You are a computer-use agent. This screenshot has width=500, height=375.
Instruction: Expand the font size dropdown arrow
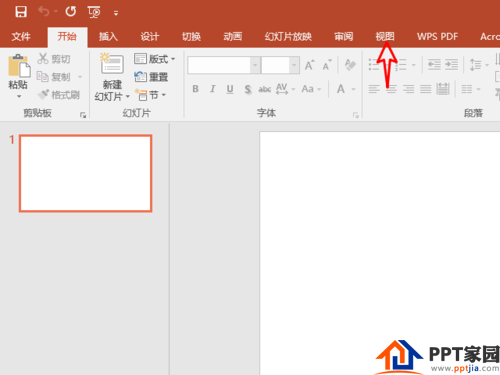pyautogui.click(x=294, y=65)
